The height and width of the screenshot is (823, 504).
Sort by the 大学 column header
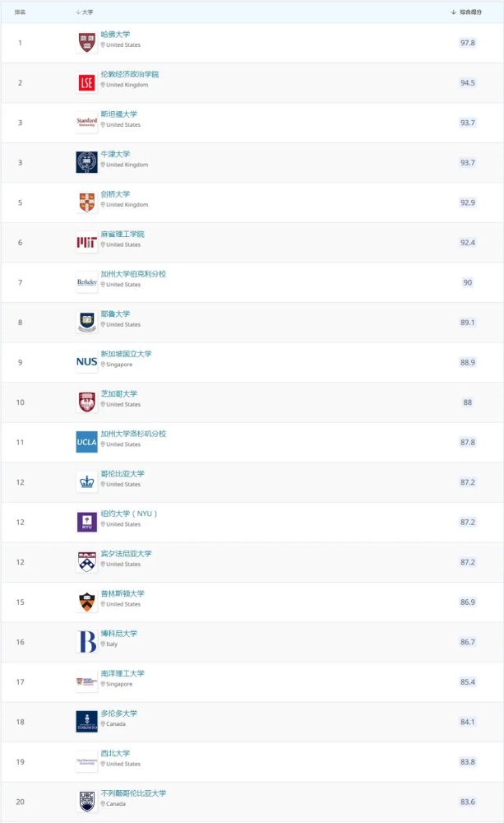pyautogui.click(x=85, y=12)
